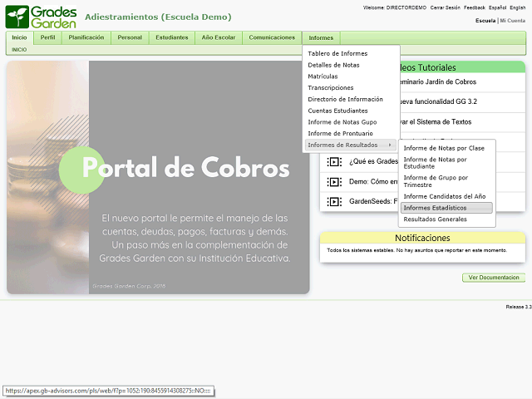Open the Personal tab
The width and height of the screenshot is (532, 399).
(130, 37)
